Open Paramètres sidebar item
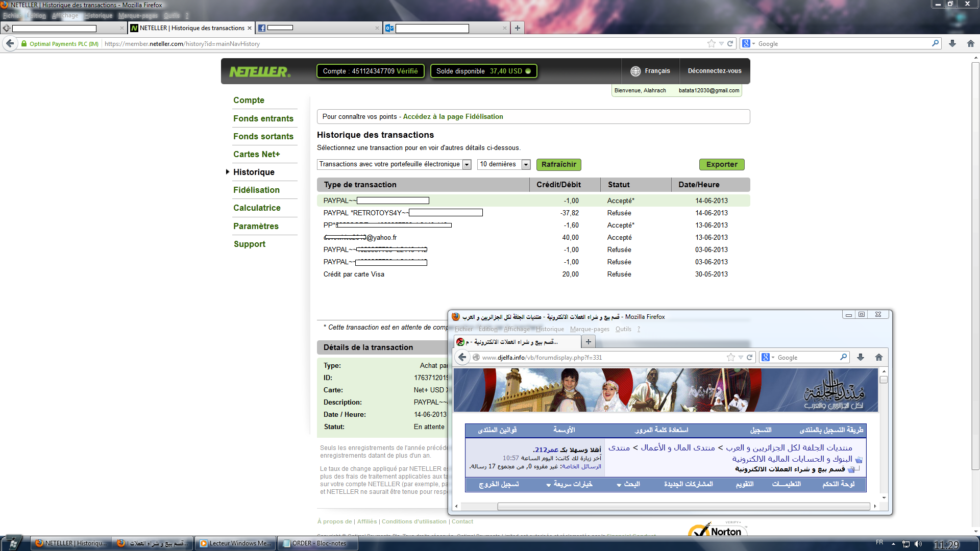The image size is (980, 551). click(x=256, y=226)
